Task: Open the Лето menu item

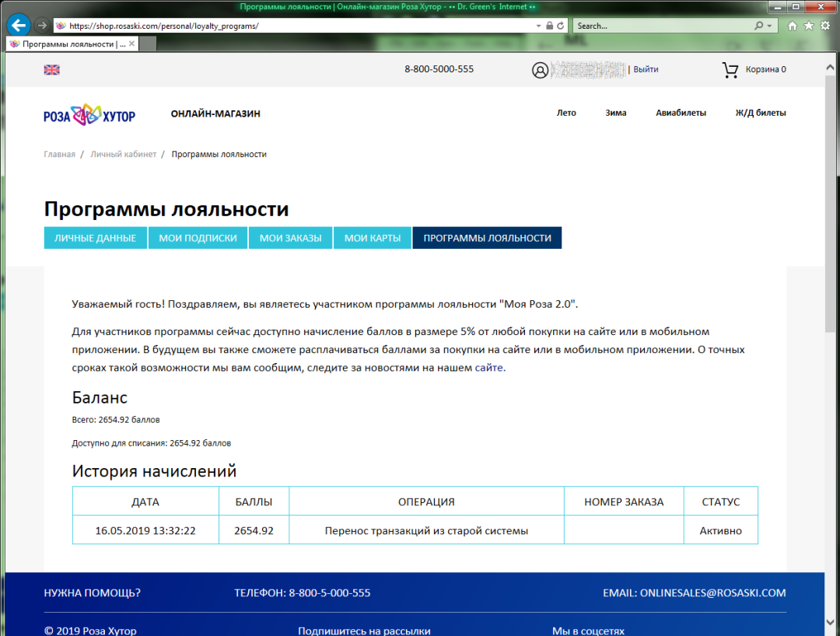Action: 566,113
